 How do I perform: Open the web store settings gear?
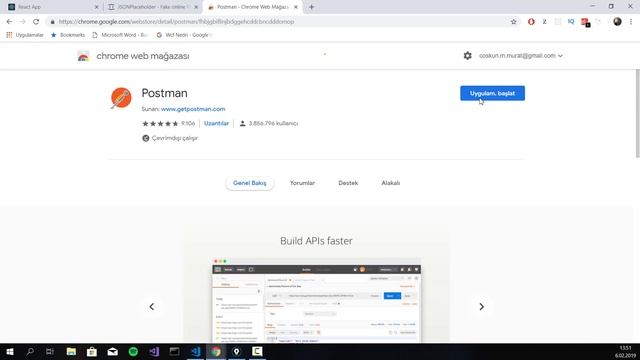point(467,56)
